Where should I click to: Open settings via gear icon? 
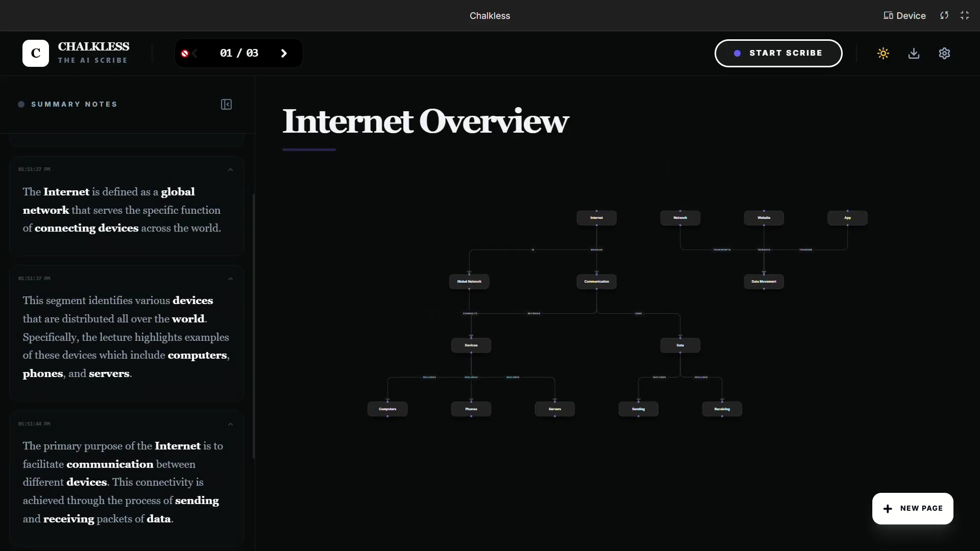coord(944,53)
